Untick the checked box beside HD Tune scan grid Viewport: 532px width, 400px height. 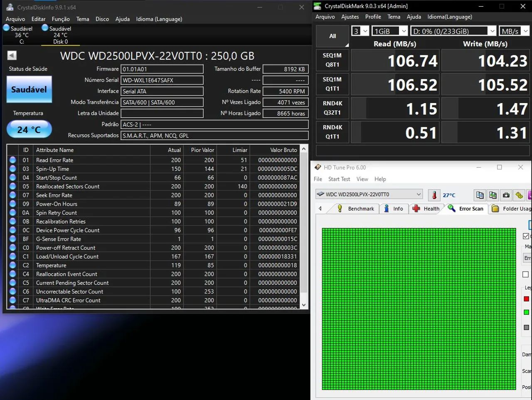[x=526, y=236]
